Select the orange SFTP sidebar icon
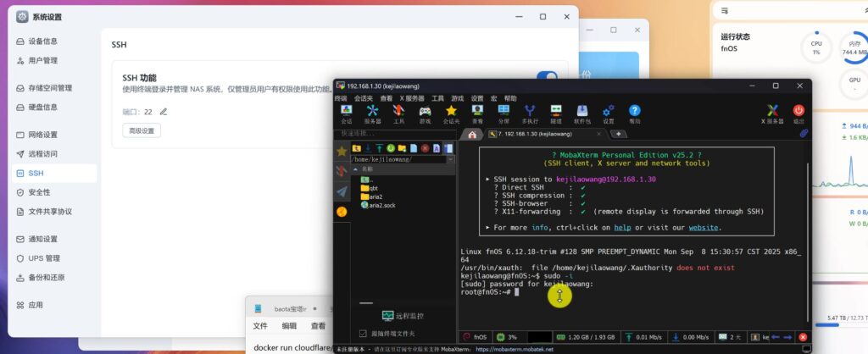 coord(342,211)
